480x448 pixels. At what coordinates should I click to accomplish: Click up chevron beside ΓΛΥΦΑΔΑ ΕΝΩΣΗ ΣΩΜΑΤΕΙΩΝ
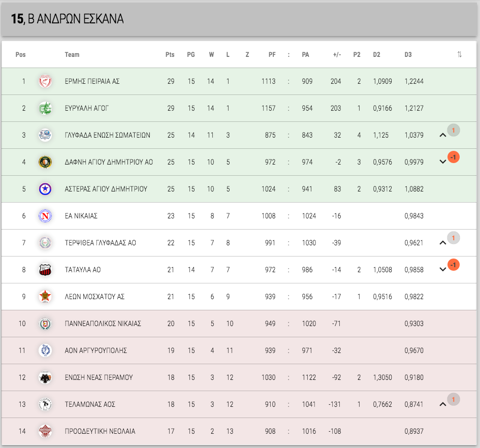(x=442, y=135)
